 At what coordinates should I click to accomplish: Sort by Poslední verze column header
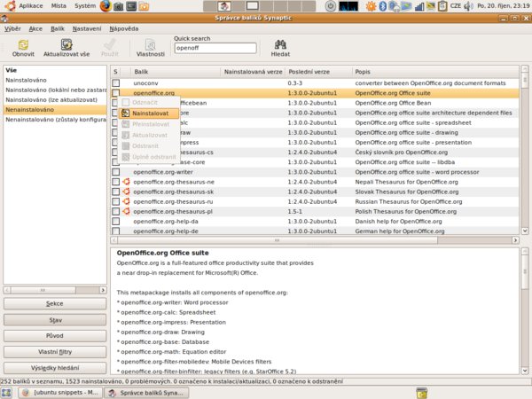point(319,72)
